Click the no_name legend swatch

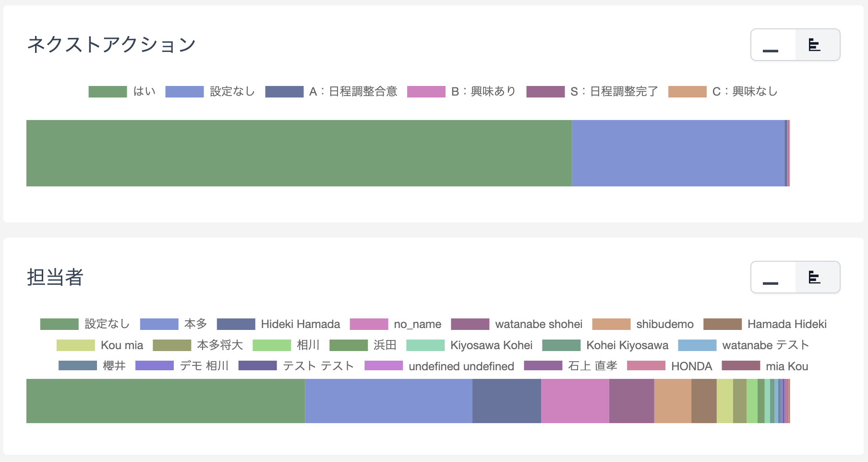pos(369,324)
